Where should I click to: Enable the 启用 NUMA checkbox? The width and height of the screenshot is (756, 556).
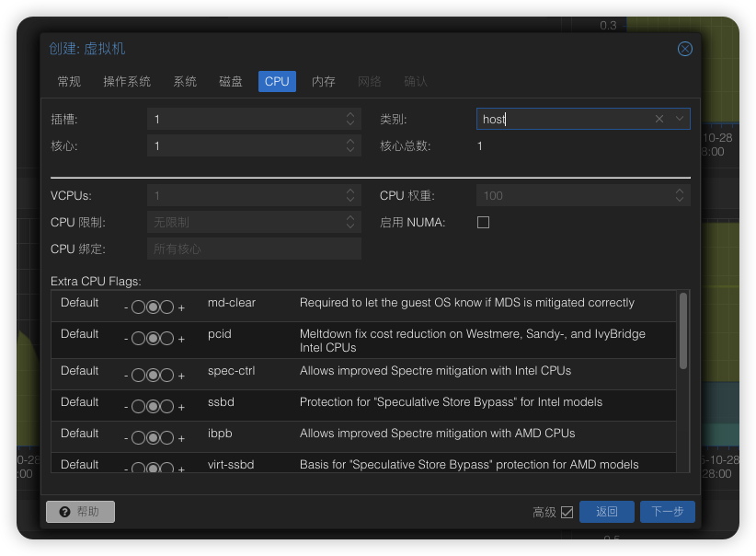pos(483,222)
